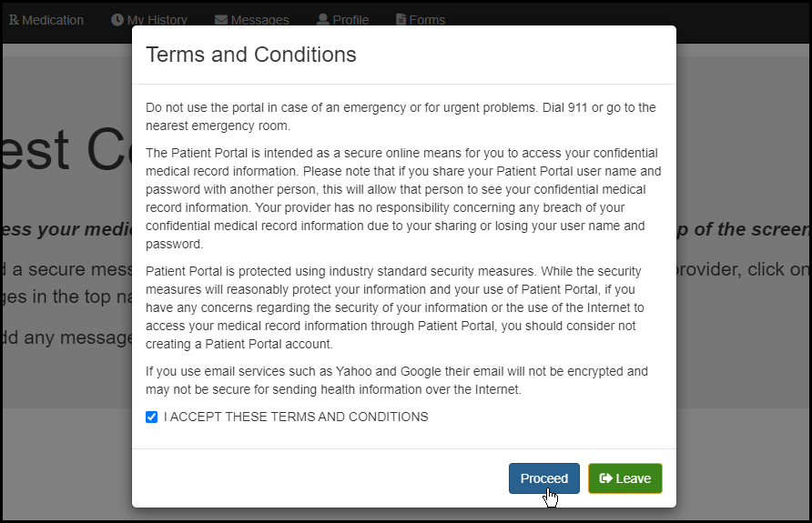812x523 pixels.
Task: Click the person icon beside Profile
Action: point(323,20)
